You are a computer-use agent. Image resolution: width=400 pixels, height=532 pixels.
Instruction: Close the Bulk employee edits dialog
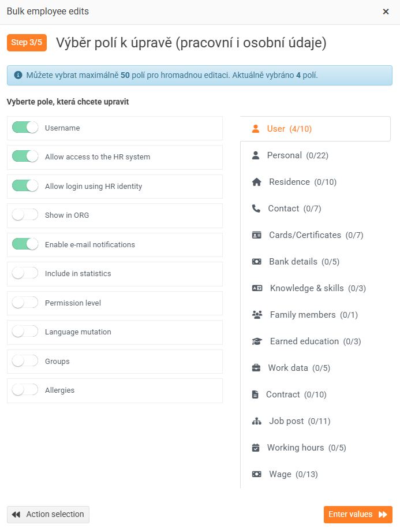tap(386, 12)
